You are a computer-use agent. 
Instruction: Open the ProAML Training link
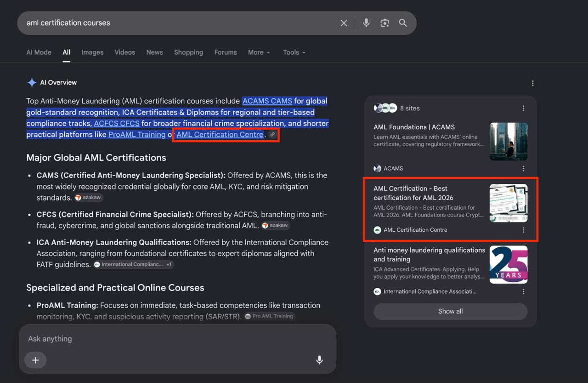click(x=137, y=135)
